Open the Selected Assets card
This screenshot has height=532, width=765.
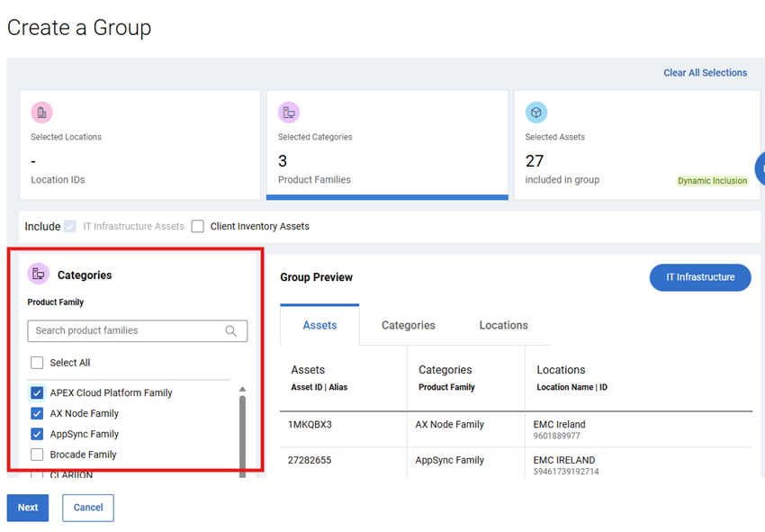[637, 145]
